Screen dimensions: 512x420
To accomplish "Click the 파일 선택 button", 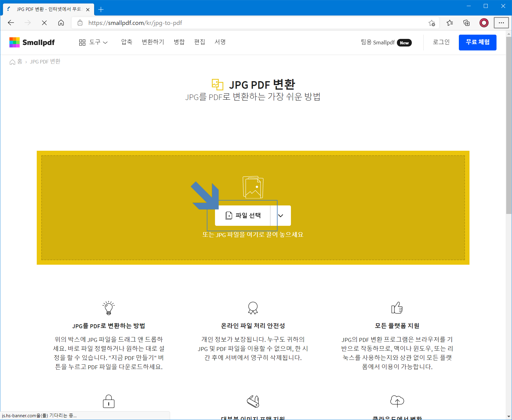I will [243, 215].
